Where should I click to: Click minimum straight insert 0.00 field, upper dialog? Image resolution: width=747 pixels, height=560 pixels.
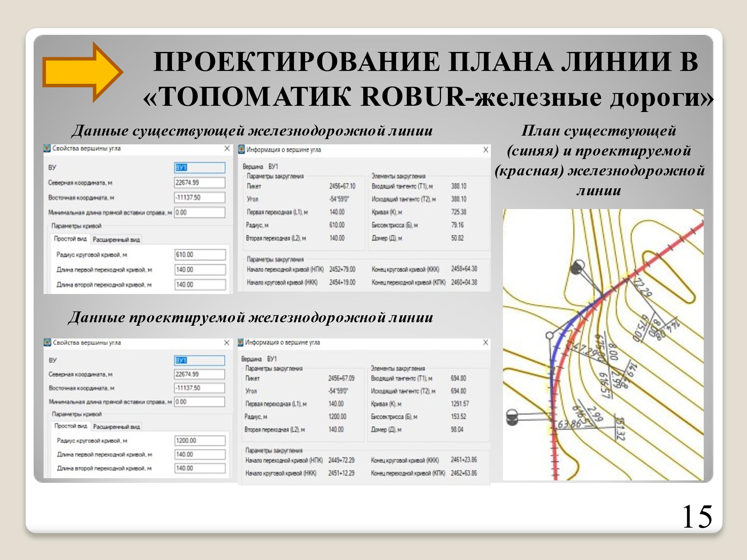(x=200, y=212)
